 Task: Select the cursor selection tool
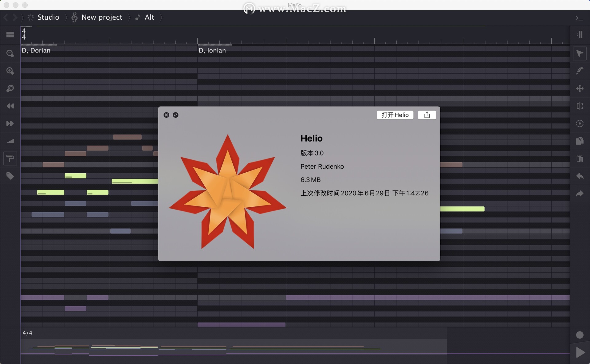coord(580,54)
